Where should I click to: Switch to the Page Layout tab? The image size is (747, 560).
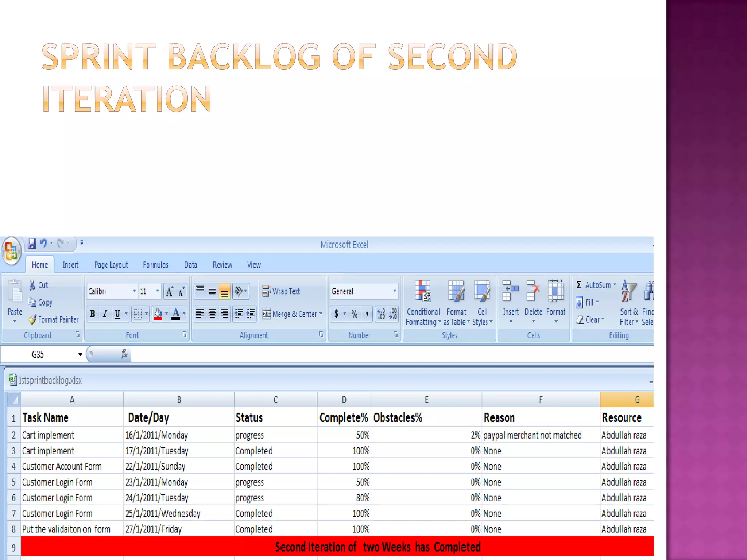point(111,265)
